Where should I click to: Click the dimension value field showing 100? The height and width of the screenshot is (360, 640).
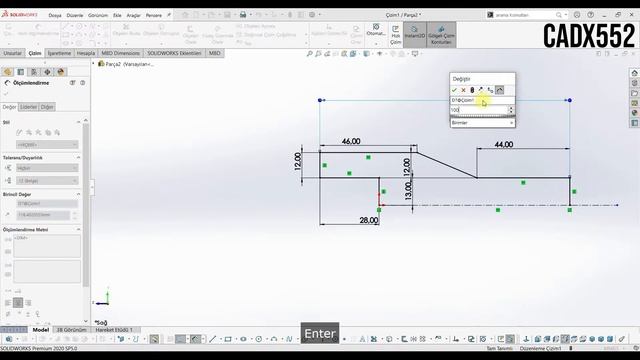coord(479,110)
